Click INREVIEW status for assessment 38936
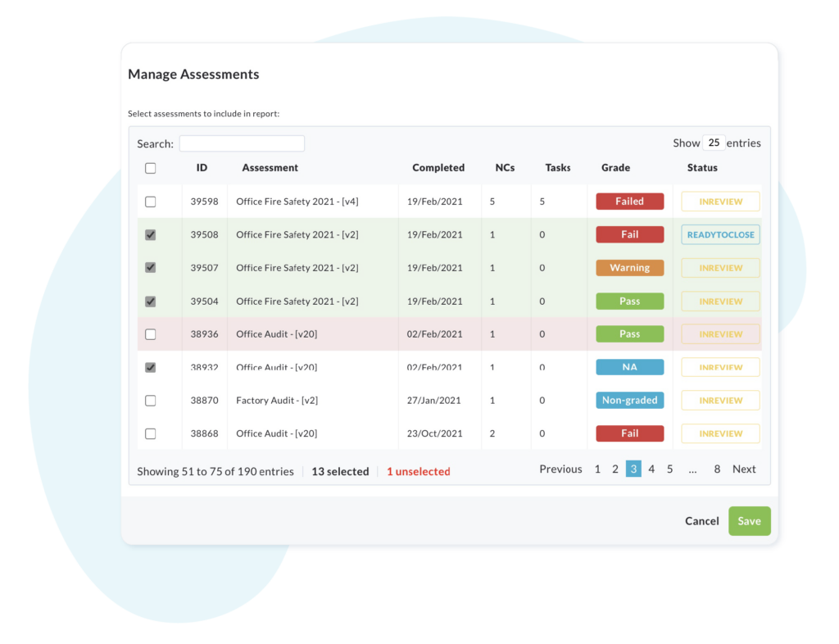Viewport: 839px width, 644px height. [720, 334]
